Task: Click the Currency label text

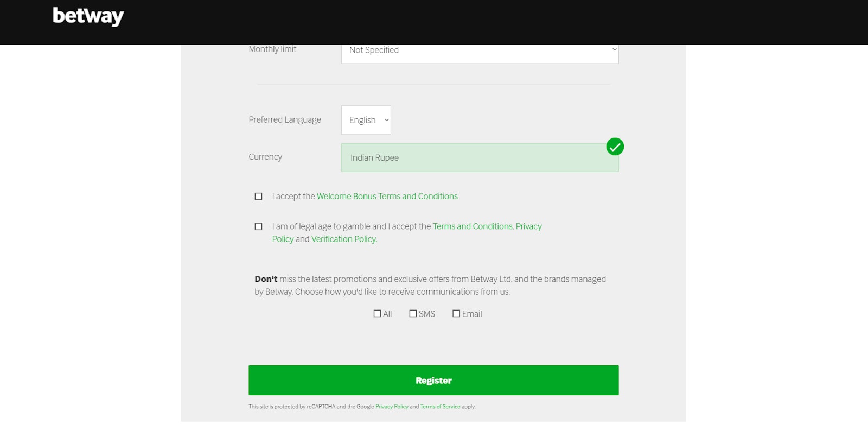Action: (265, 157)
